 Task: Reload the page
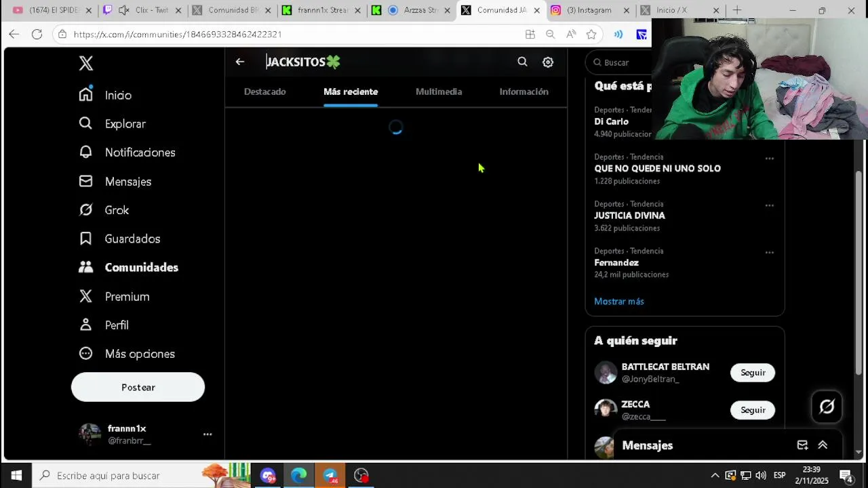tap(37, 34)
